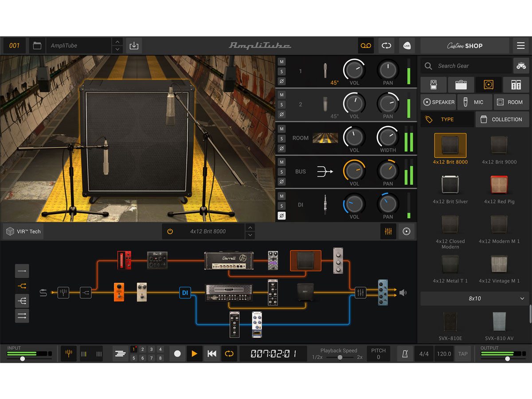The height and width of the screenshot is (399, 532).
Task: Click the Live mode button
Action: pyautogui.click(x=407, y=46)
